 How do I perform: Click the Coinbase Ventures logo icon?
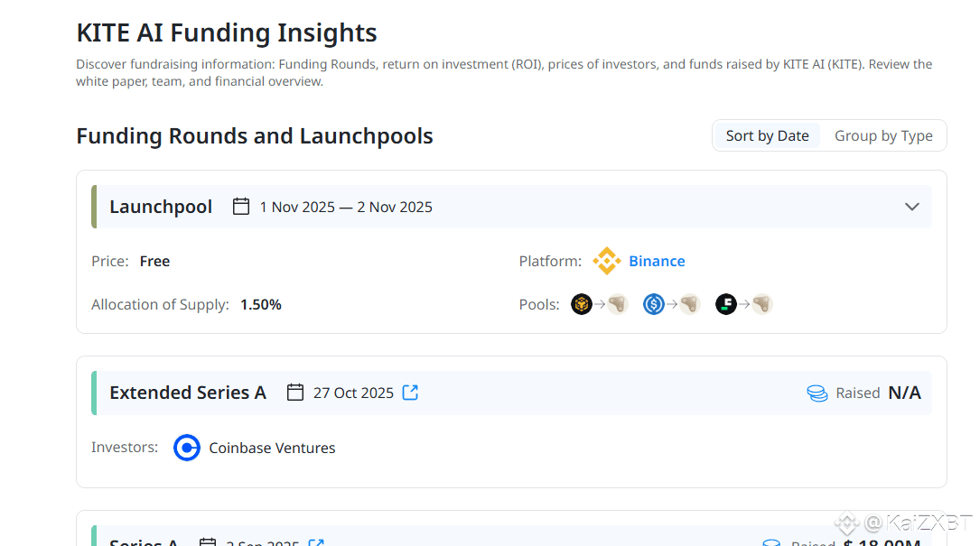point(187,448)
